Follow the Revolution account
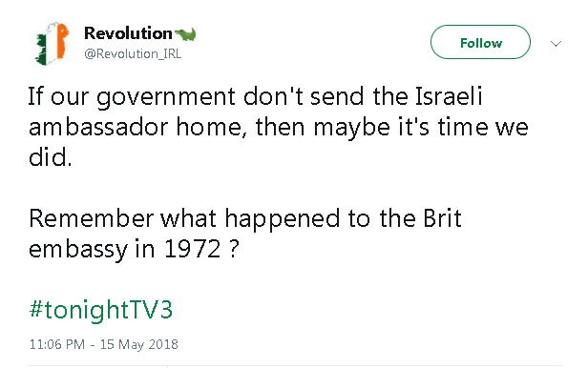The width and height of the screenshot is (588, 368). (x=480, y=42)
